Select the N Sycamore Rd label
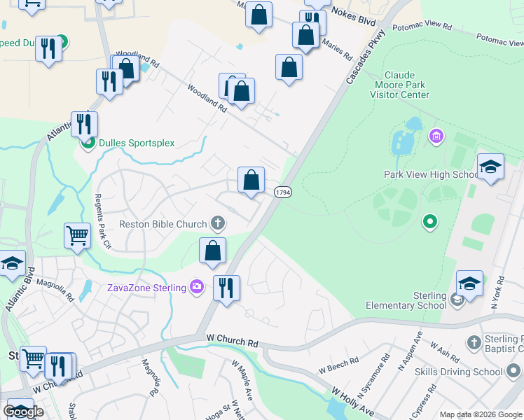The image size is (524, 420). (373, 377)
